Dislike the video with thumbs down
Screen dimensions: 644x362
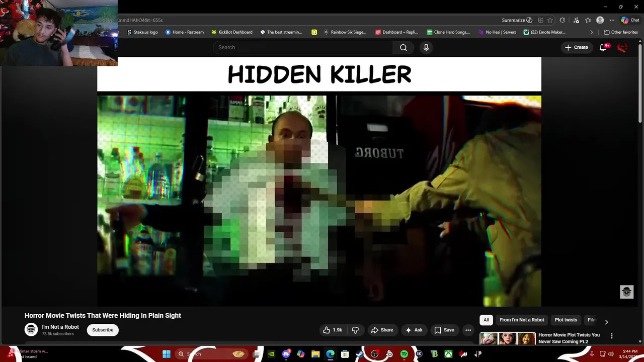click(355, 330)
